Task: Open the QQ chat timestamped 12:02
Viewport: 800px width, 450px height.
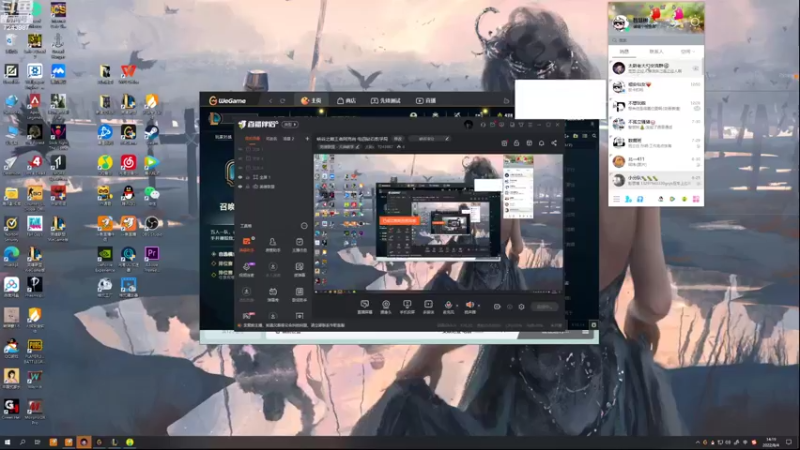Action: click(656, 86)
